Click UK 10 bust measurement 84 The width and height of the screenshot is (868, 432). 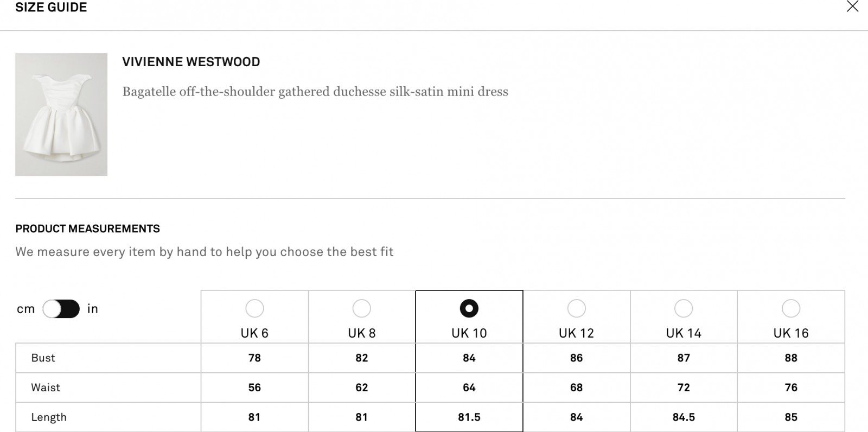click(x=469, y=358)
